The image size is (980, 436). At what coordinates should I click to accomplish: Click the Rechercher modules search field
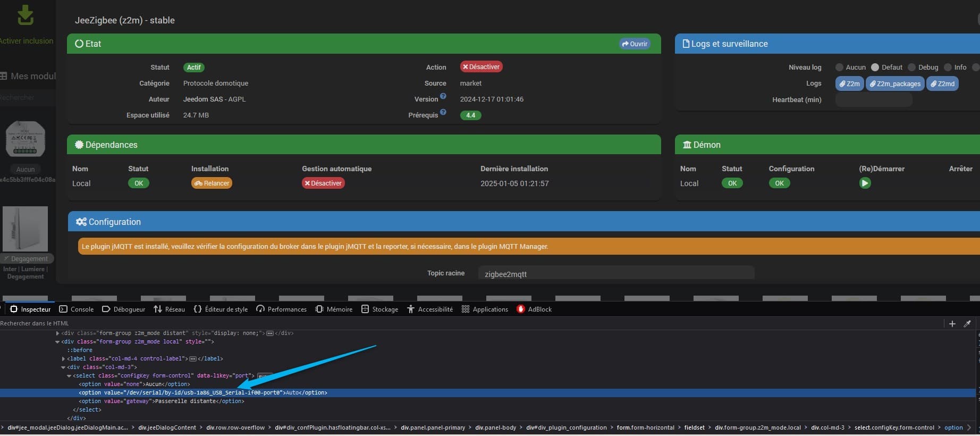[x=28, y=97]
